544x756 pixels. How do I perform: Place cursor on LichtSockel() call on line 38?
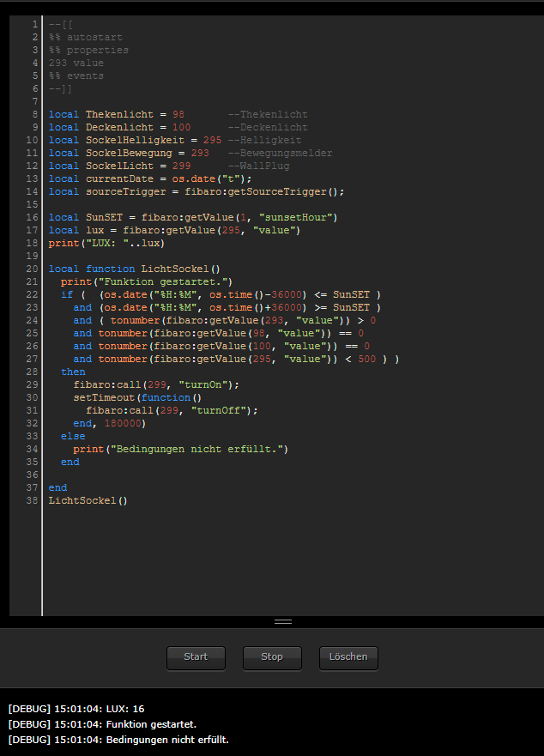click(x=88, y=501)
